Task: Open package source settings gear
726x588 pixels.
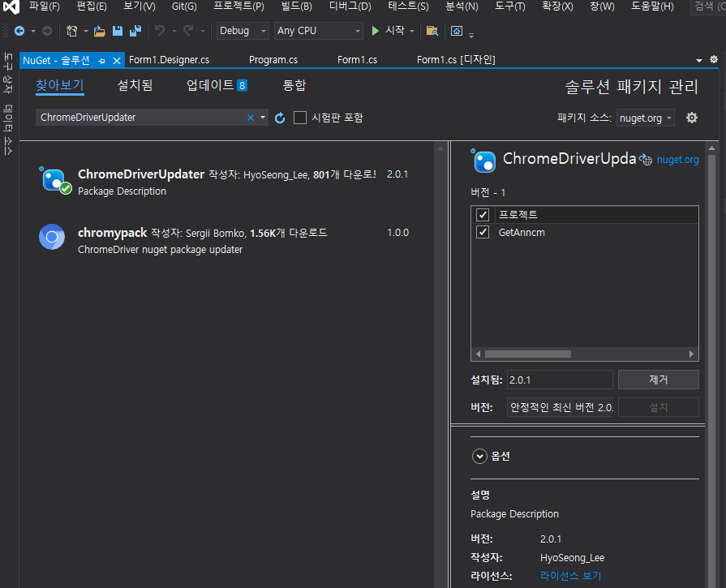Action: (692, 118)
